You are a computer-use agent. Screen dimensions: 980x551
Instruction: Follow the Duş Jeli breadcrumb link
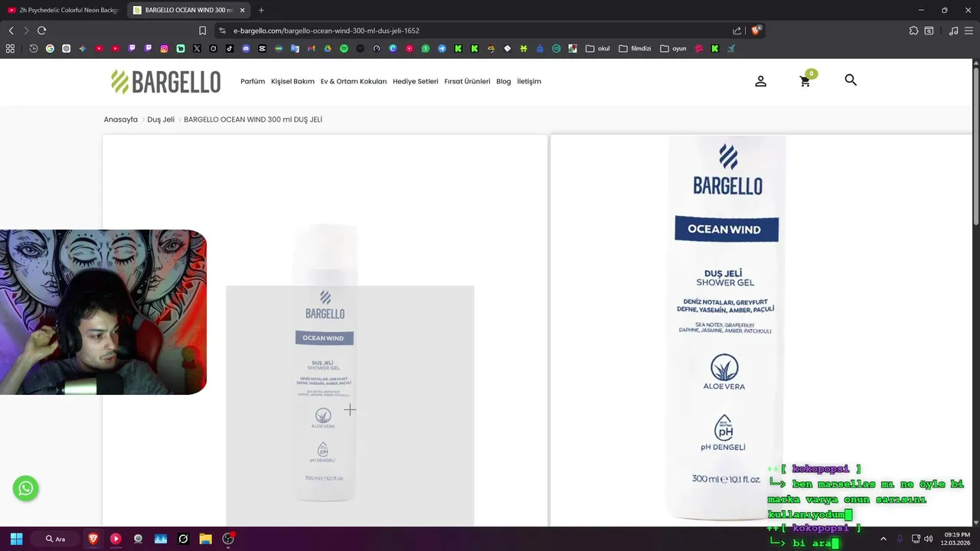[161, 119]
